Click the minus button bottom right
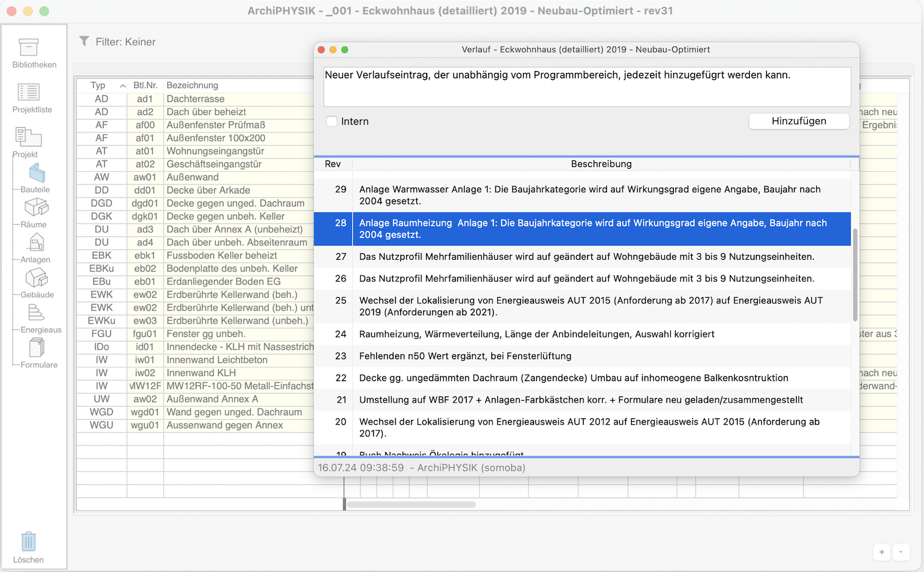 (900, 552)
